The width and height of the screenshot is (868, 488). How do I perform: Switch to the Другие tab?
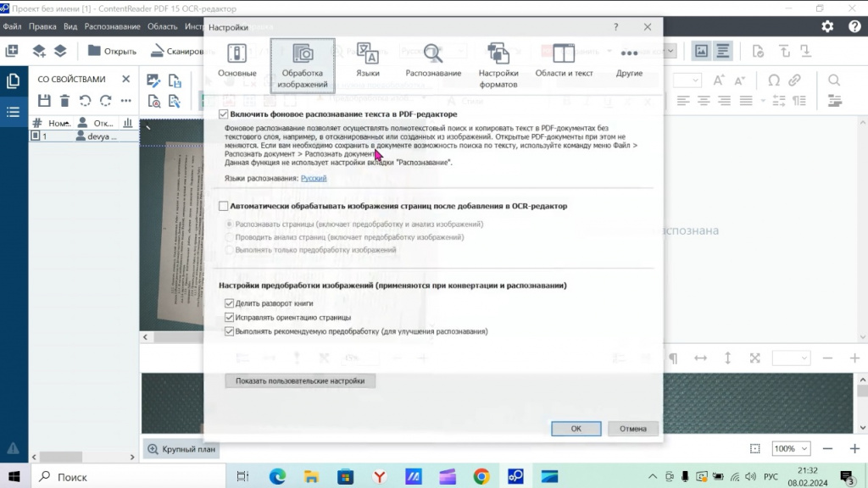pyautogui.click(x=629, y=61)
